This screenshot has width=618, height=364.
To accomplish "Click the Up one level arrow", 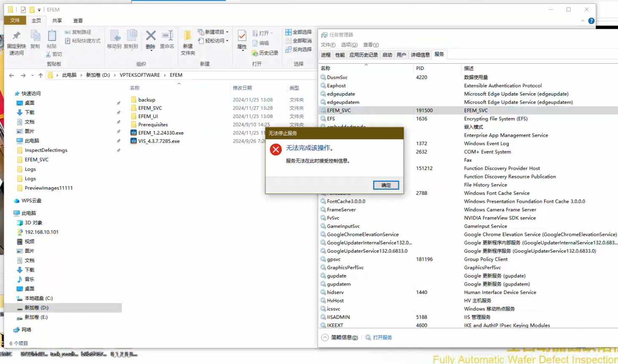I will click(41, 75).
